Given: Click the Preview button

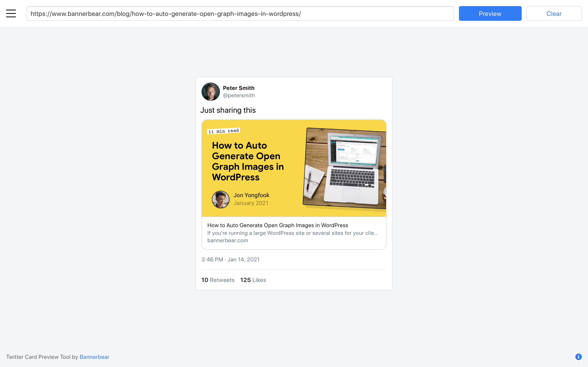Looking at the screenshot, I should tap(490, 14).
